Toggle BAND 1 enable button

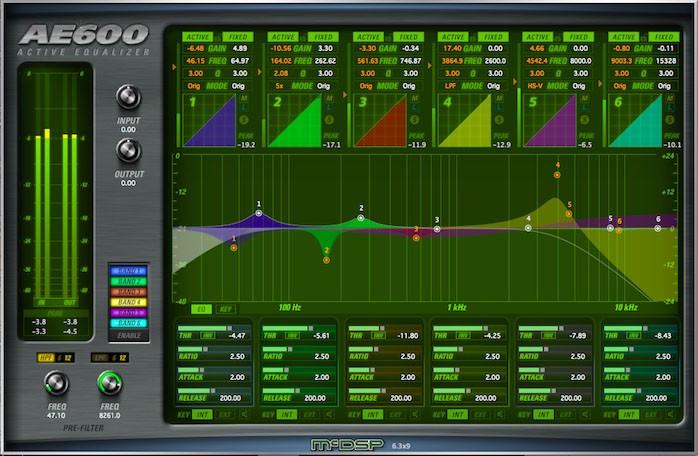coord(128,270)
